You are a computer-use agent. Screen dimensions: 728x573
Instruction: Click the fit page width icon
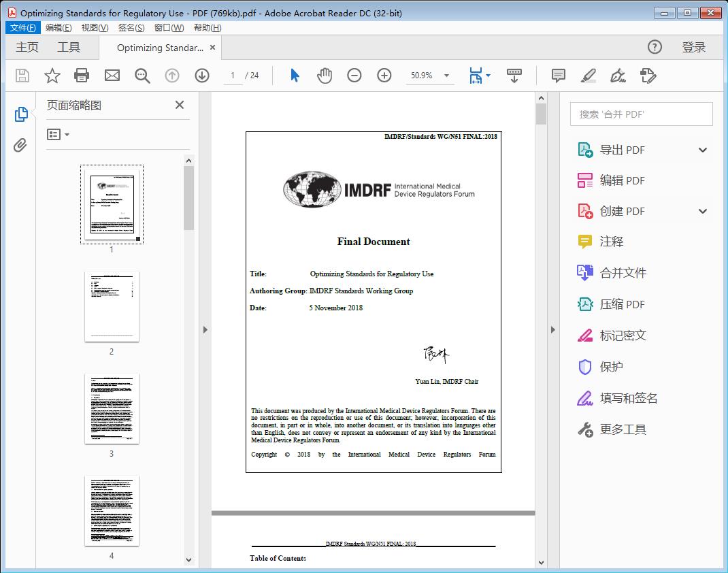(476, 76)
